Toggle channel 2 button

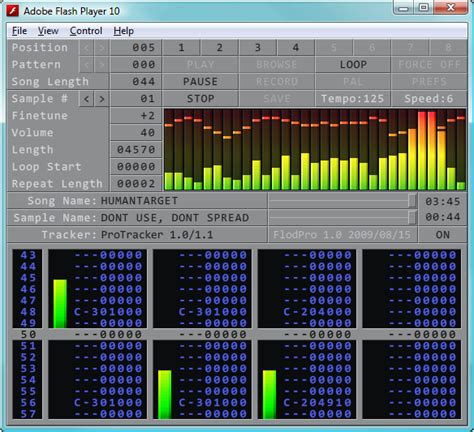(219, 48)
